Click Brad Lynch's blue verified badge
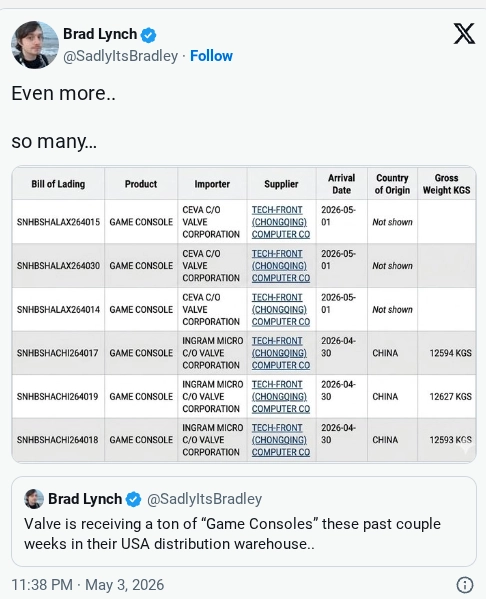The height and width of the screenshot is (599, 486). (x=149, y=35)
